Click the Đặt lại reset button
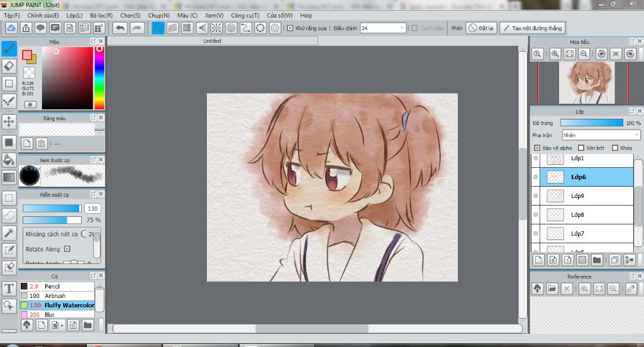 click(x=482, y=28)
